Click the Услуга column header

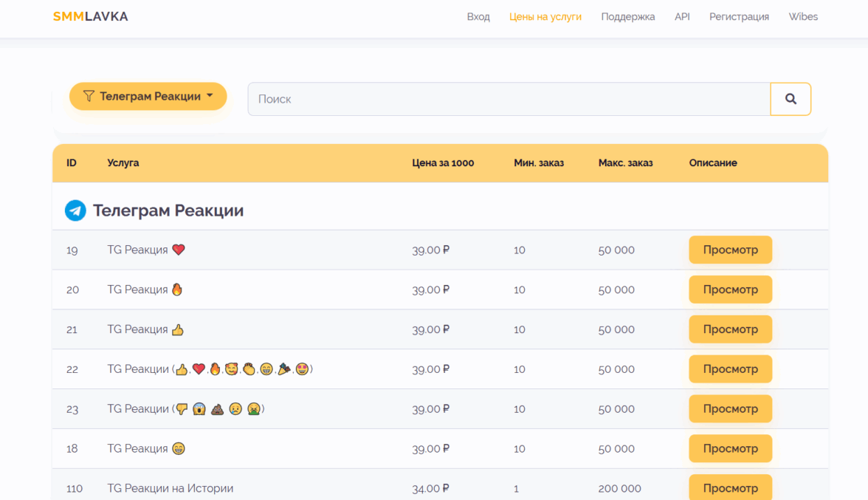[123, 162]
